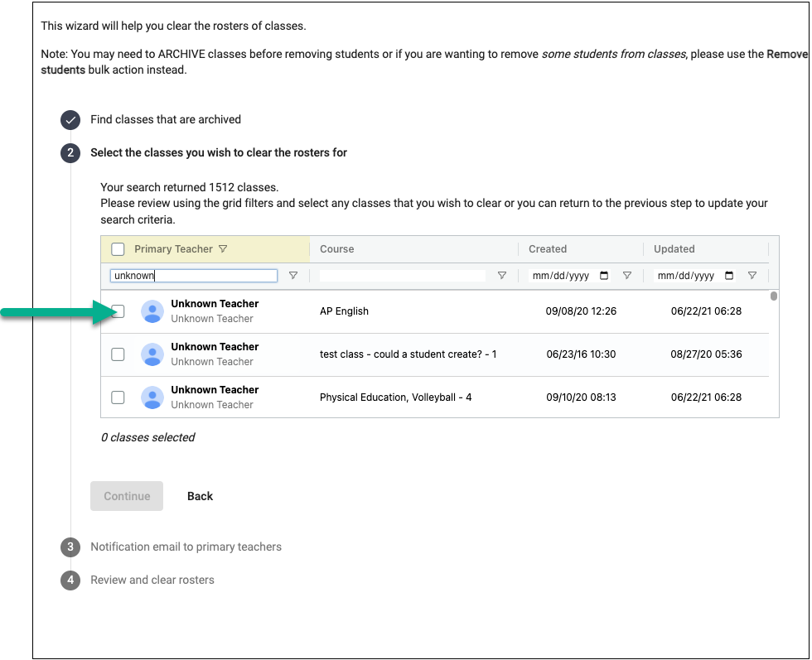Screen dimensions: 812x660
Task: Open the filter options for the Primary Teacher search box
Action: point(293,276)
